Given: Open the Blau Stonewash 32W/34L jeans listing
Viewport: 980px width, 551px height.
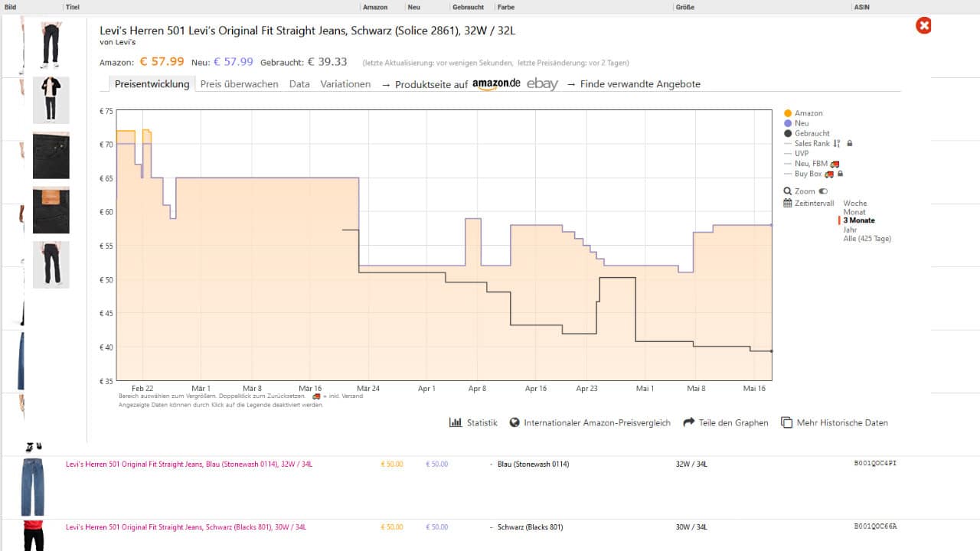Looking at the screenshot, I should point(188,464).
